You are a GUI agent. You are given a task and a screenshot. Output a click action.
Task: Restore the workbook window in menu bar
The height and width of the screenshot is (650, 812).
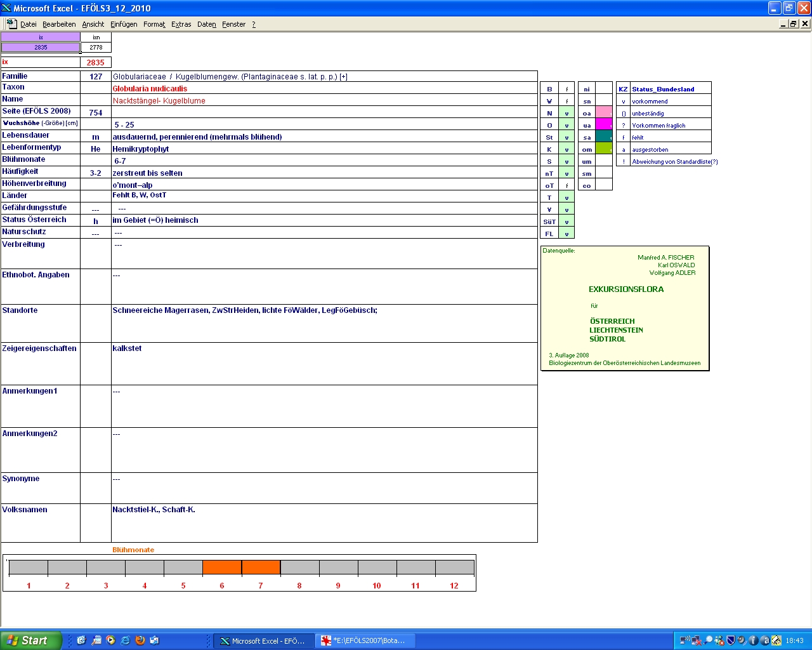point(794,23)
